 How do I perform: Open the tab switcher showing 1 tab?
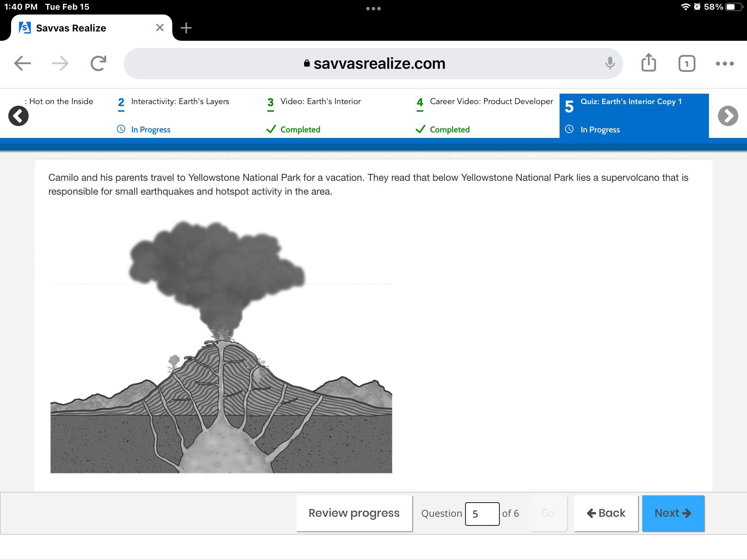click(x=686, y=64)
